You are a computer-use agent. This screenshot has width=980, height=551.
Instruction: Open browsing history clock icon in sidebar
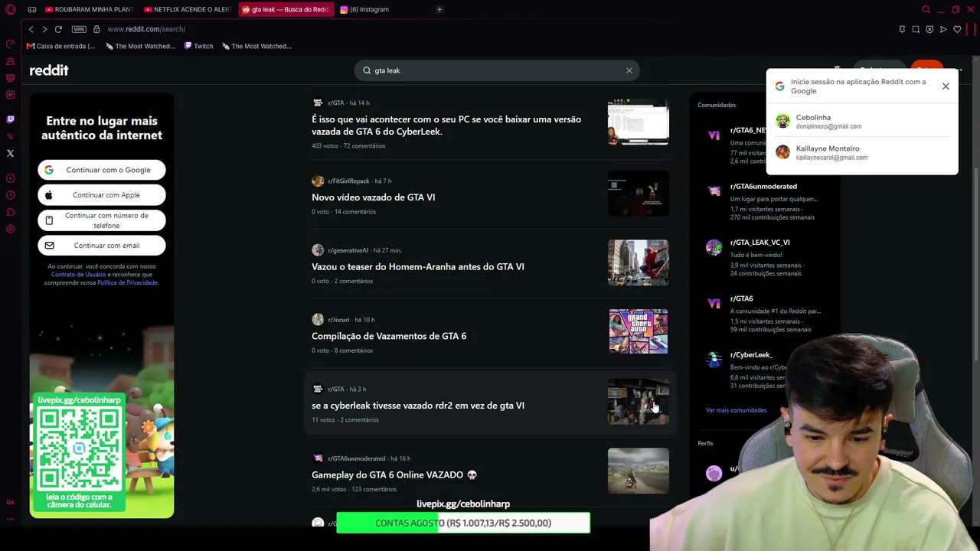(x=11, y=195)
